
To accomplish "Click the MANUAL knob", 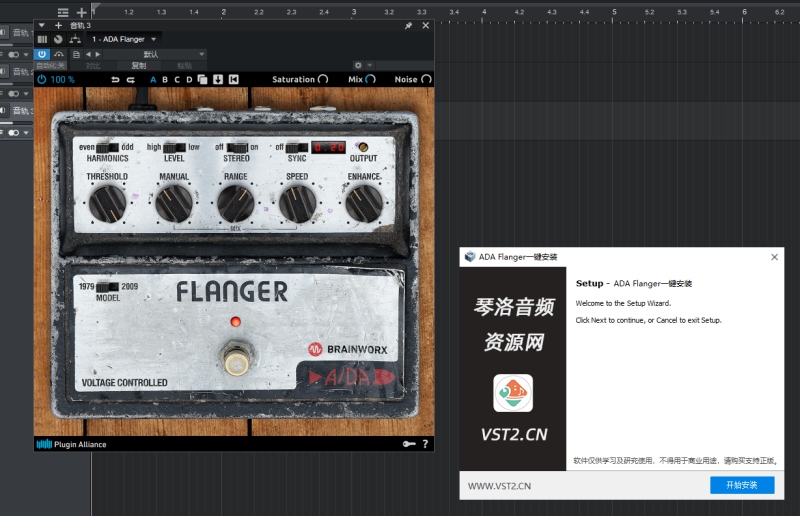I will coord(174,204).
